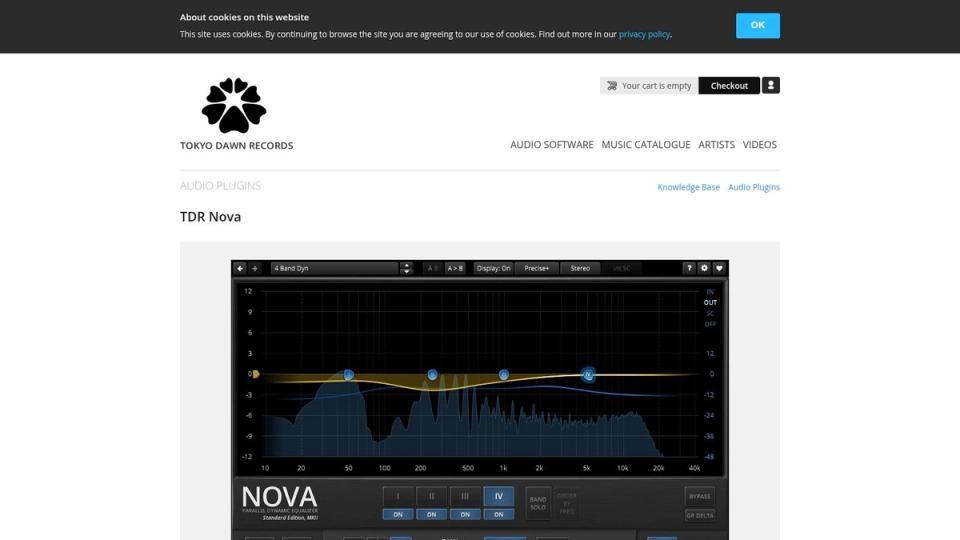Accept cookies with the OK button
The height and width of the screenshot is (540, 960).
tap(757, 25)
